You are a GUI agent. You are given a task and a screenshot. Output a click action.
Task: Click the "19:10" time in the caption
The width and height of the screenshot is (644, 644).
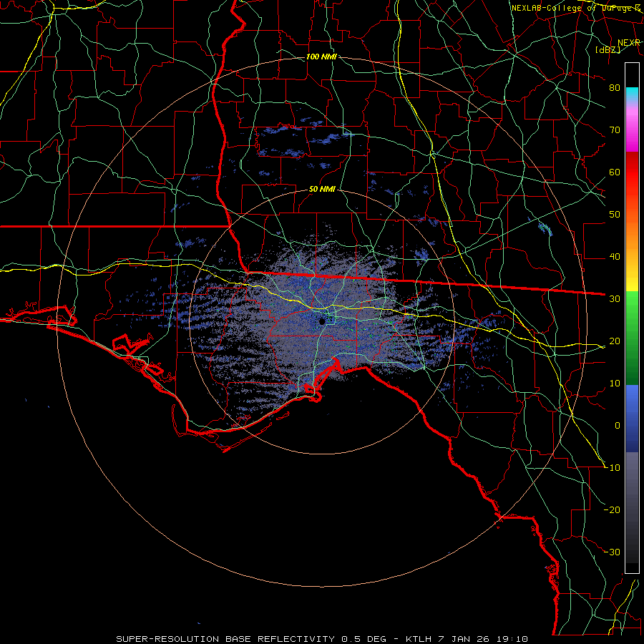point(512,639)
